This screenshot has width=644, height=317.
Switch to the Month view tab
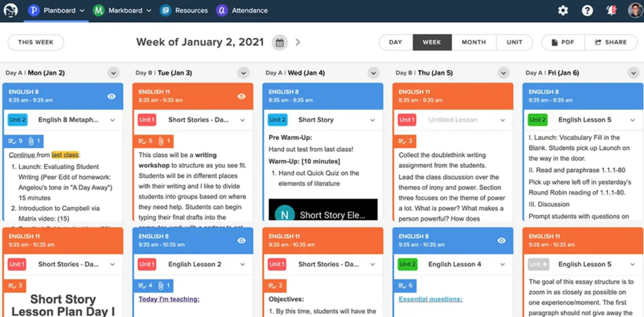pyautogui.click(x=473, y=42)
